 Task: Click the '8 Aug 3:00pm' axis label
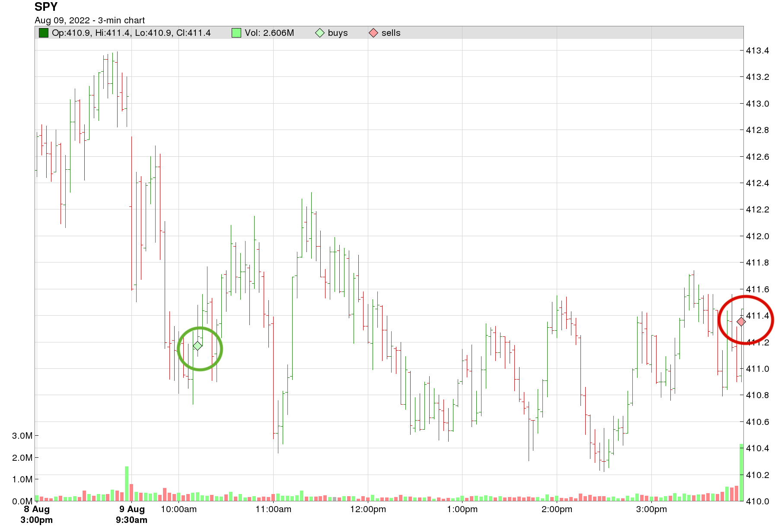(37, 514)
